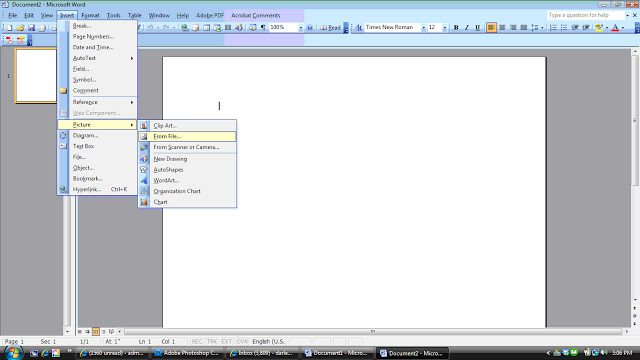Open the Times New Roman font dropdown

point(423,27)
